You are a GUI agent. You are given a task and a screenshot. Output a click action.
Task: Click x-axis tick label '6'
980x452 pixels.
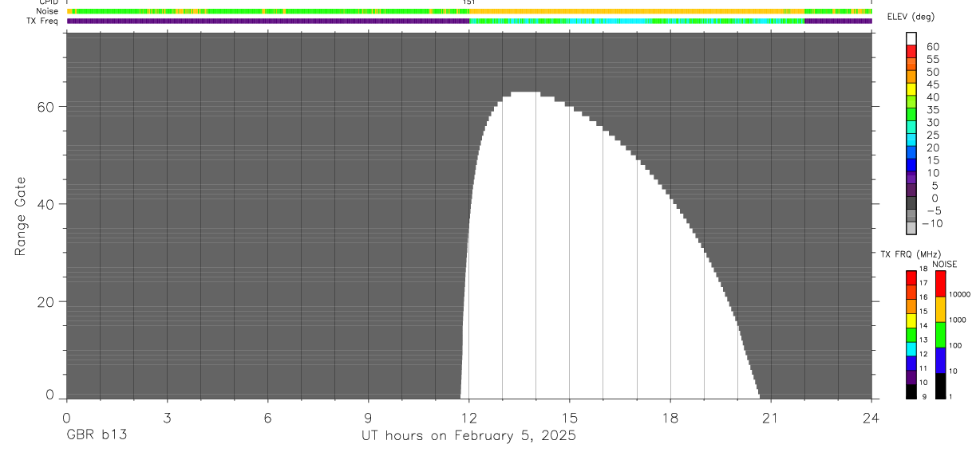(x=267, y=418)
